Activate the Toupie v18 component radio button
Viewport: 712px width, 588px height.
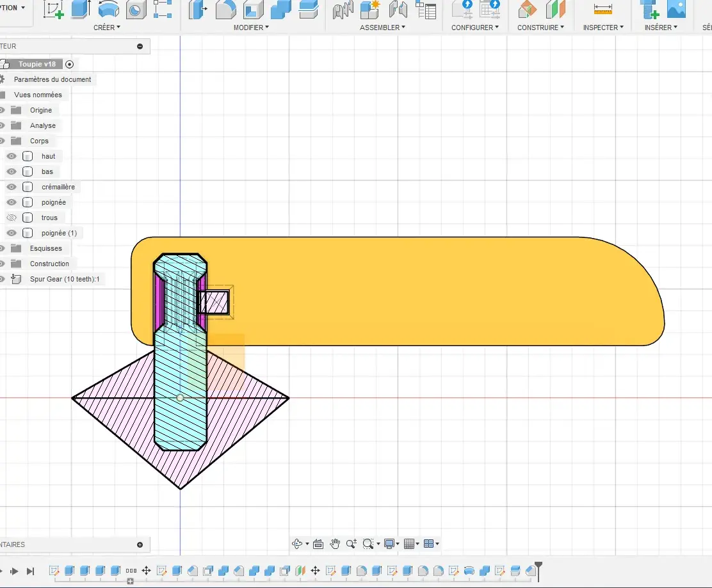coord(70,65)
